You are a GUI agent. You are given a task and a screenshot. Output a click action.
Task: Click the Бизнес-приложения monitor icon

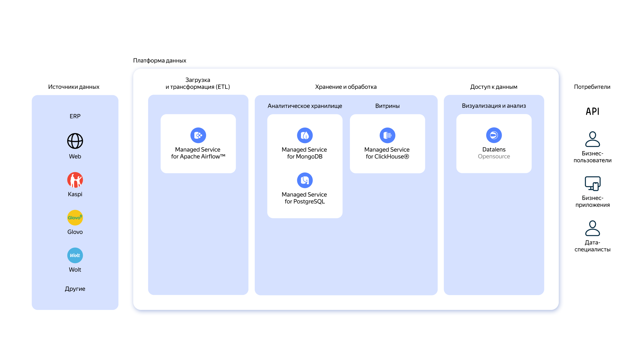(x=593, y=184)
